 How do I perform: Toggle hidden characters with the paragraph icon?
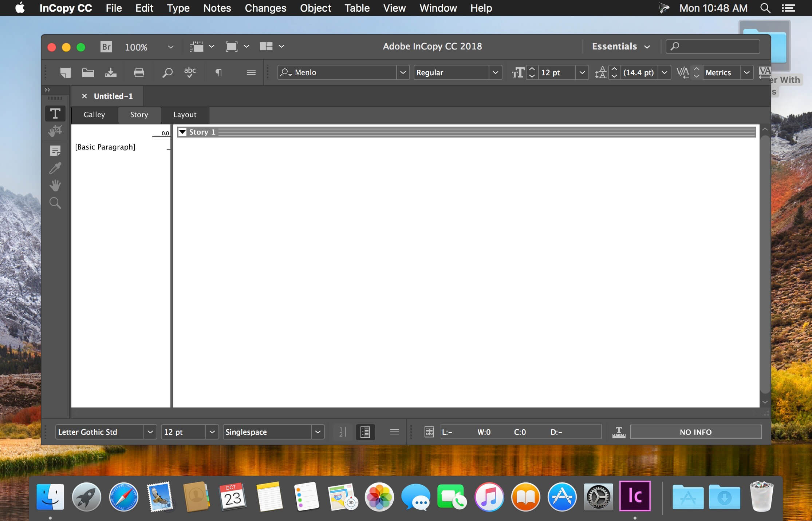(x=218, y=72)
